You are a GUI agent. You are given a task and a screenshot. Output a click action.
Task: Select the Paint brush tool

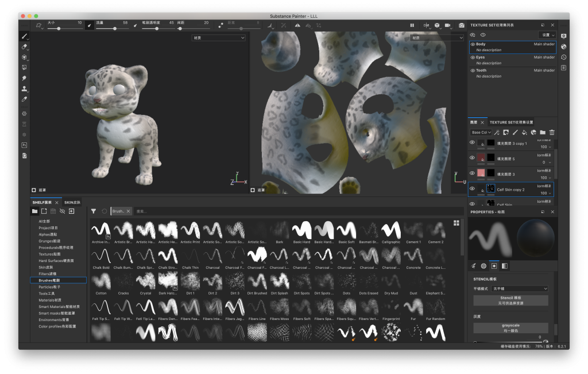pos(24,36)
